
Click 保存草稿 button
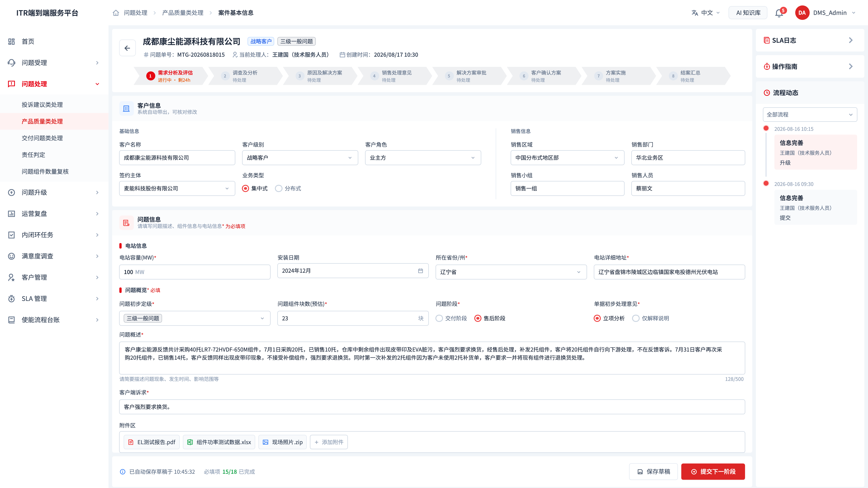pos(653,472)
